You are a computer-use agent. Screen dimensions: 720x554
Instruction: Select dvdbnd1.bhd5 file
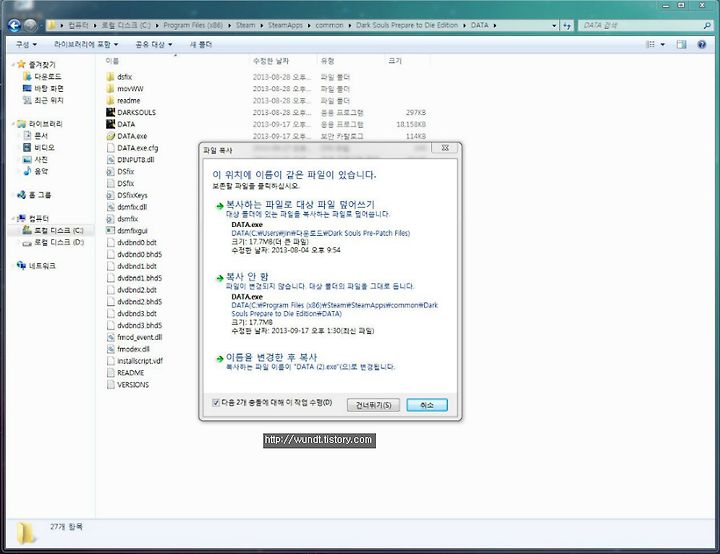pyautogui.click(x=140, y=278)
